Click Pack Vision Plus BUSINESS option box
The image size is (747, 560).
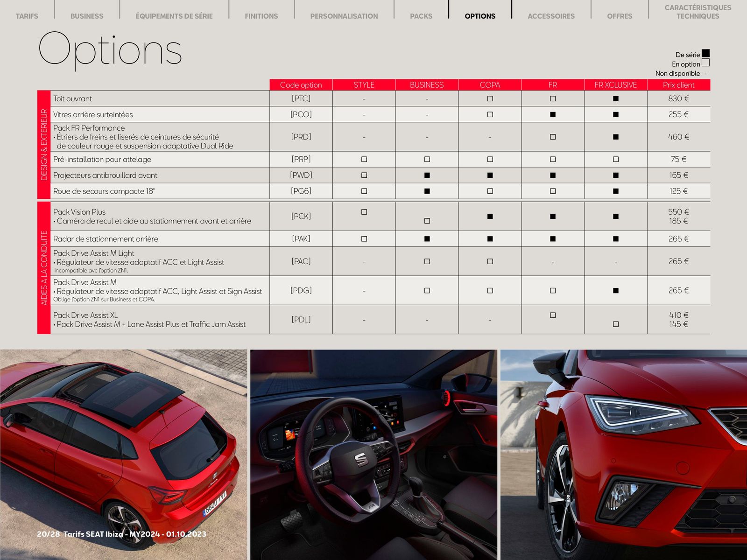[427, 221]
